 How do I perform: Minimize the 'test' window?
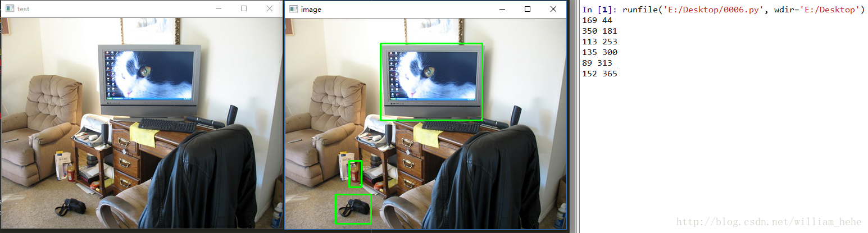(x=219, y=9)
